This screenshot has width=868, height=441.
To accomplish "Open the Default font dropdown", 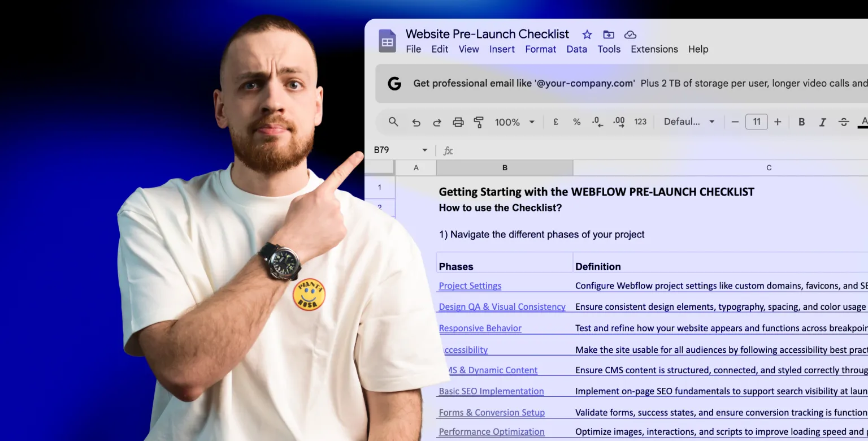I will (689, 122).
